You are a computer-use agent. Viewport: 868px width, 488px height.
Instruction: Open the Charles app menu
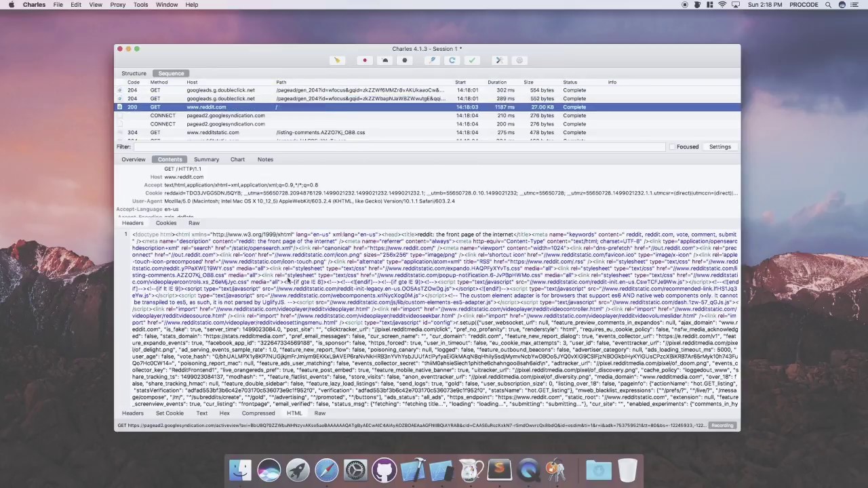(x=34, y=5)
